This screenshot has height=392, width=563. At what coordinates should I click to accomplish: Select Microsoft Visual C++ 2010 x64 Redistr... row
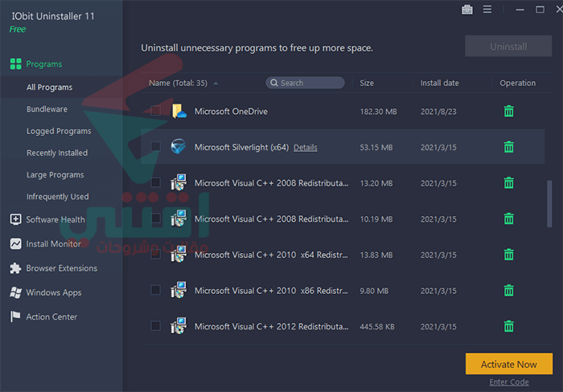(x=271, y=255)
